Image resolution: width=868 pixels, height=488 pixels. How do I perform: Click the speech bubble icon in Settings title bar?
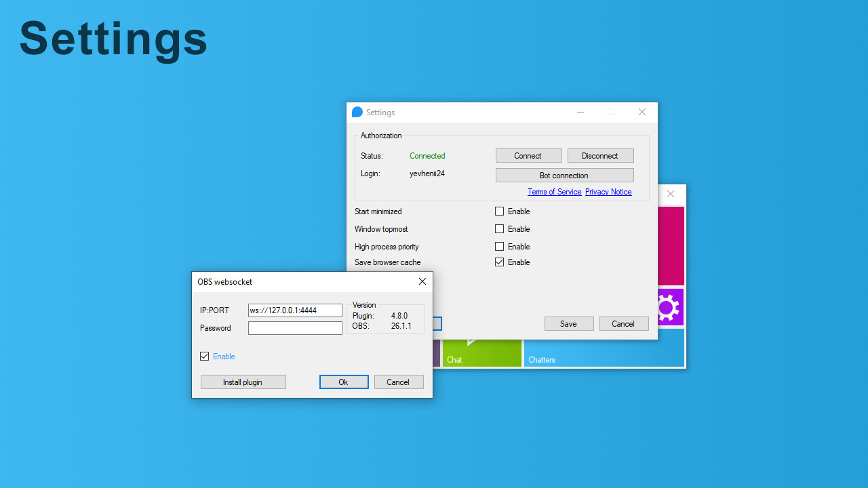[x=357, y=112]
